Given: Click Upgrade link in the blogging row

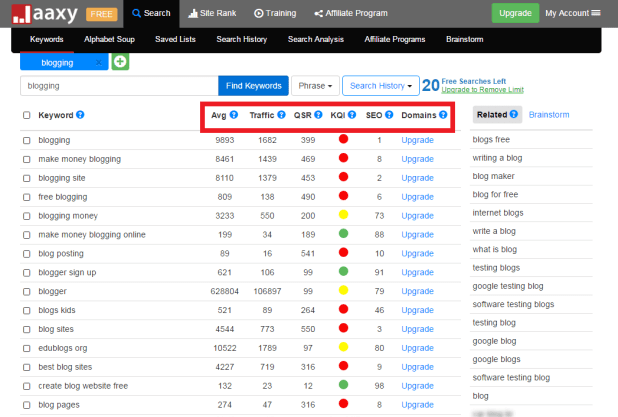Looking at the screenshot, I should click(x=417, y=140).
